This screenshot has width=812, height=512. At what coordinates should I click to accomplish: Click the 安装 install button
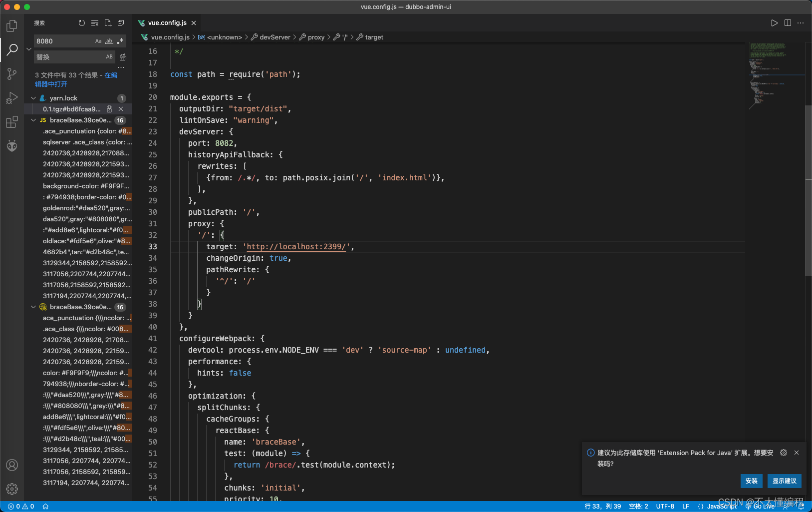pyautogui.click(x=752, y=481)
